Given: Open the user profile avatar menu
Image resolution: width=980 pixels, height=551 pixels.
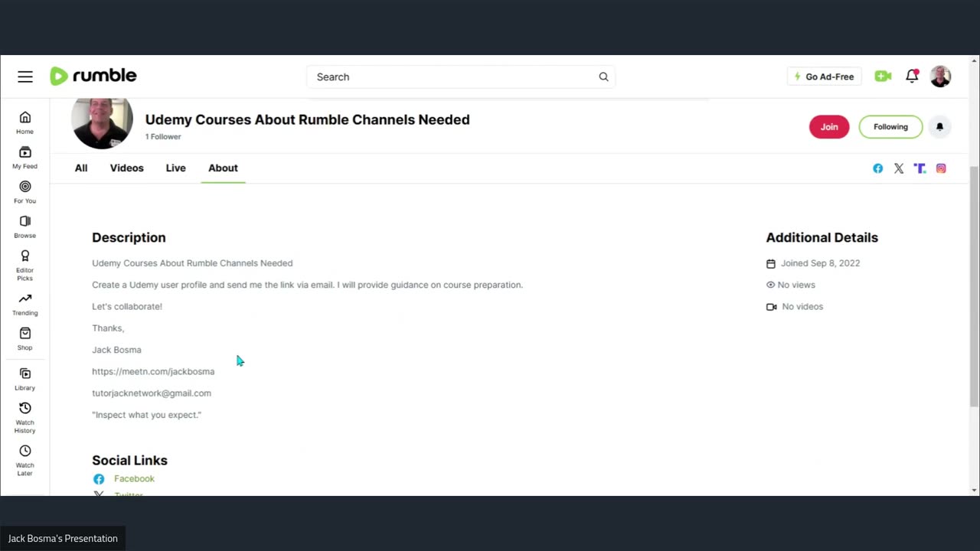Looking at the screenshot, I should 940,77.
